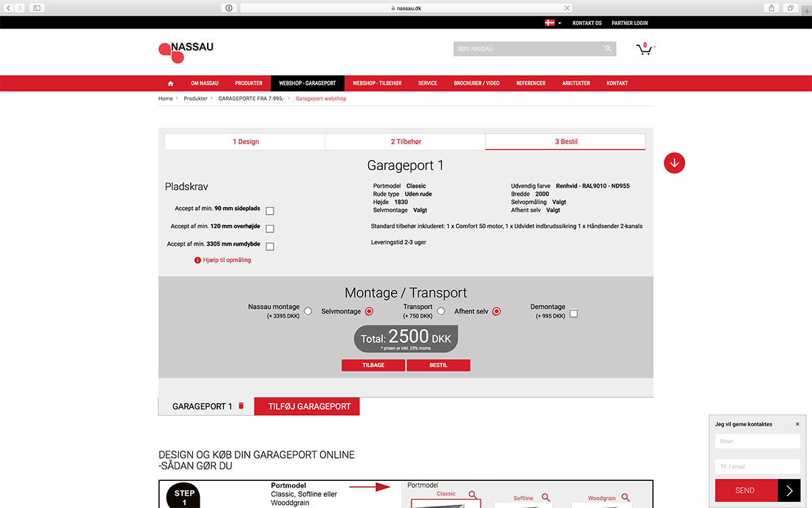Close the 'Jeg vil gerne kontaktes' widget
The width and height of the screenshot is (812, 508).
(797, 424)
